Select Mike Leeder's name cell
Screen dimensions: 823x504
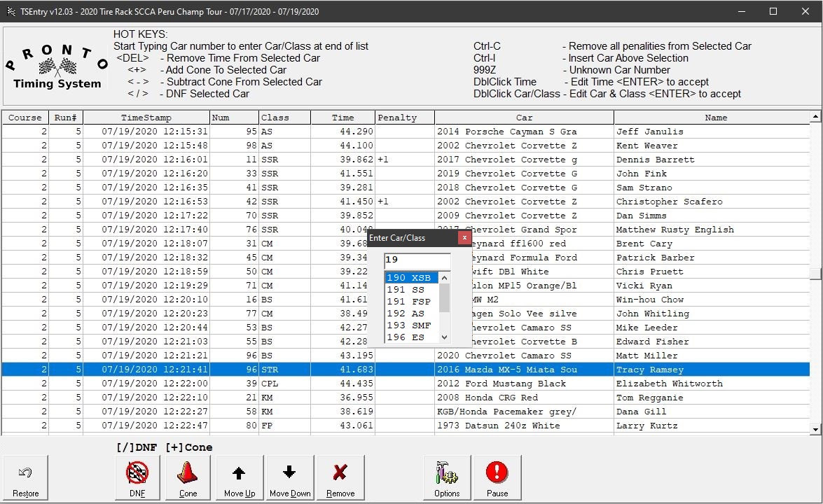click(x=711, y=328)
